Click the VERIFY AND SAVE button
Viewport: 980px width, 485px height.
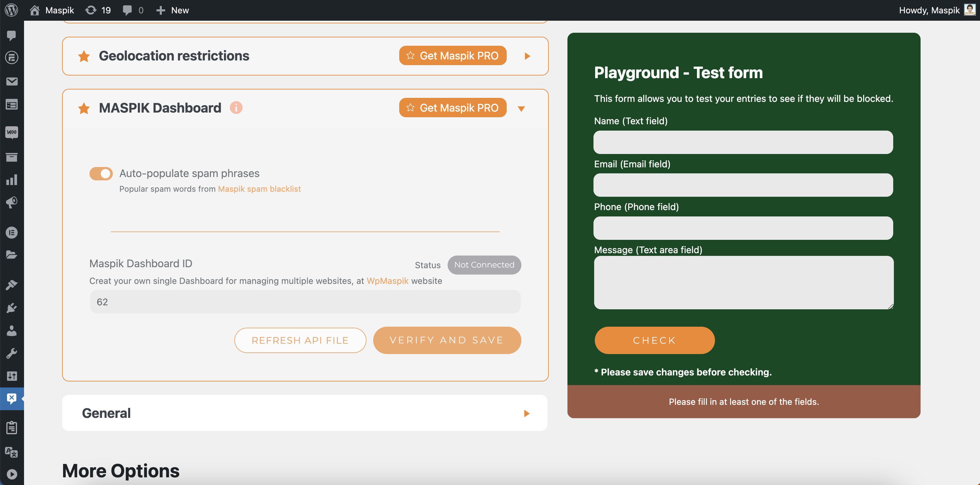tap(446, 340)
